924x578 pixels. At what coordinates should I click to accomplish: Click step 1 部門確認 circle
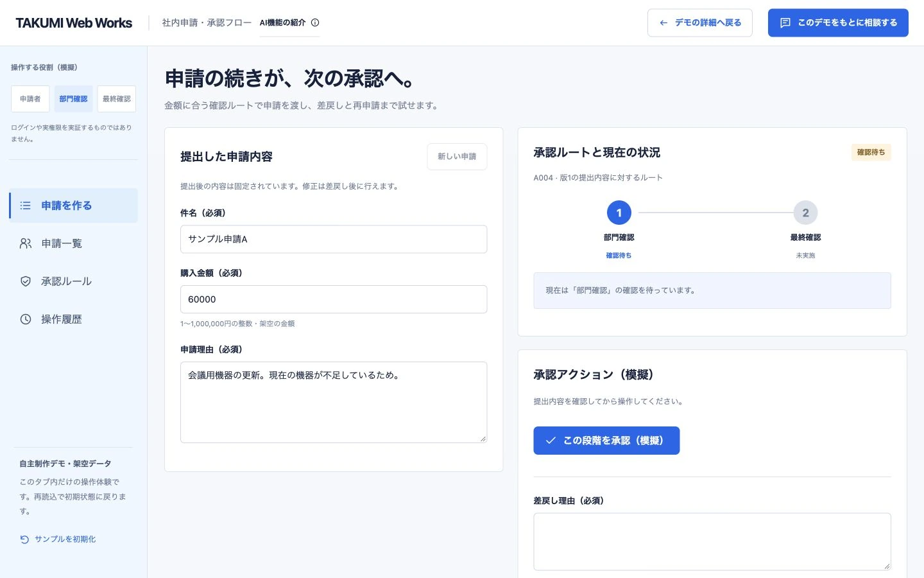tap(619, 213)
